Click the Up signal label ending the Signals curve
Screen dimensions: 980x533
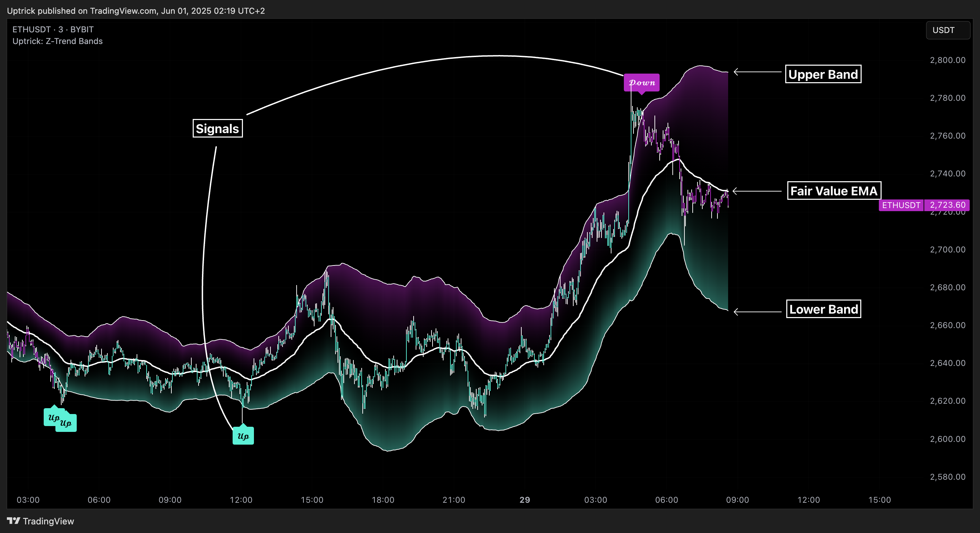pos(243,435)
